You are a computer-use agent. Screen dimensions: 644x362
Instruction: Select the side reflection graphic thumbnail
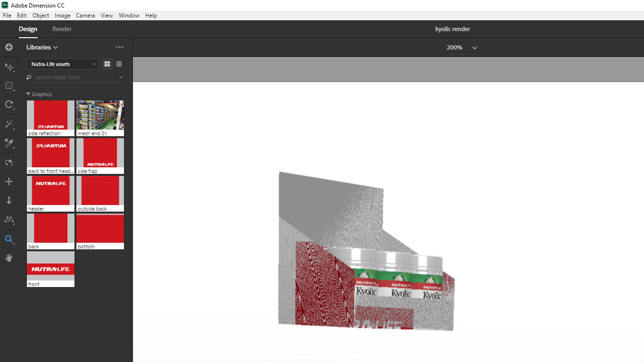[x=50, y=118]
